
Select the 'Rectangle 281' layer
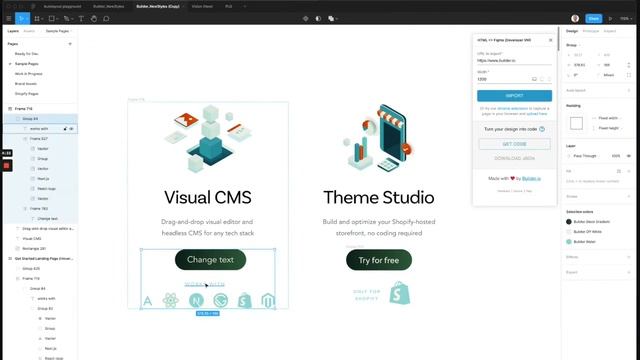click(x=34, y=249)
